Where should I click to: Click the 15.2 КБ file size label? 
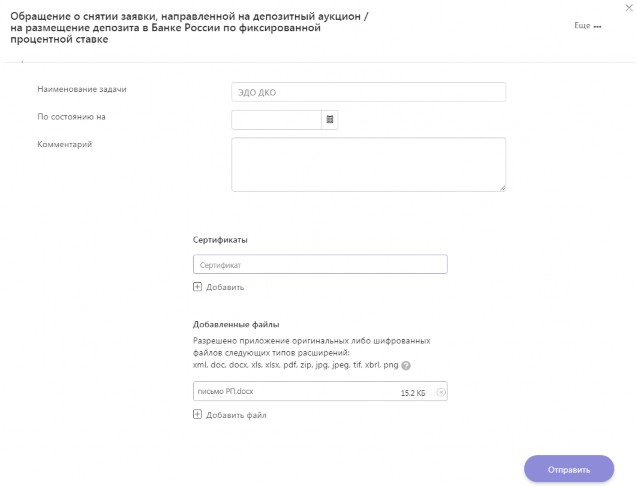point(413,393)
